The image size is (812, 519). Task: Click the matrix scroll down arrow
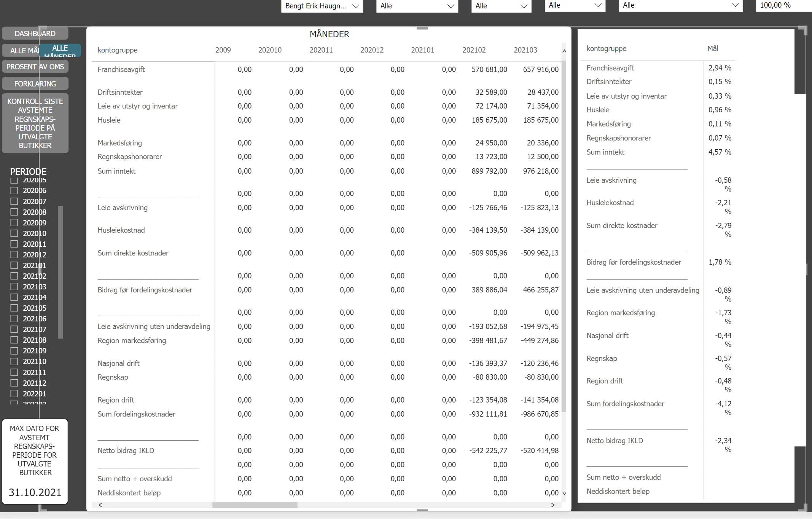(x=564, y=493)
